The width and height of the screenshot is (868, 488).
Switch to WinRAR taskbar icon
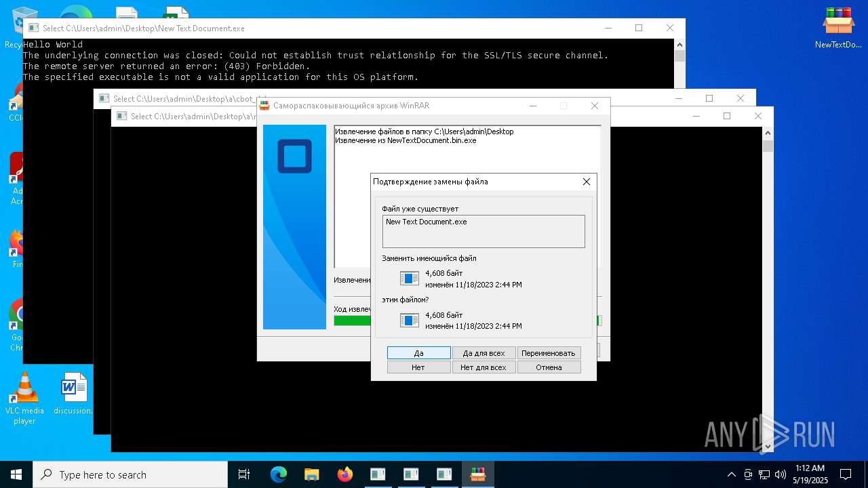(477, 474)
